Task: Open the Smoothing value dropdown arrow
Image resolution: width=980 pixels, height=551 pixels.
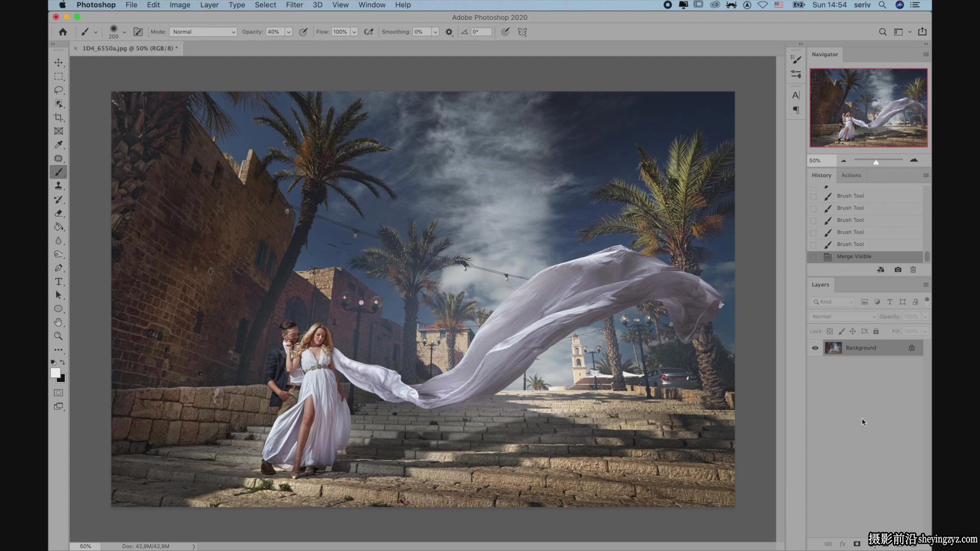Action: point(435,32)
